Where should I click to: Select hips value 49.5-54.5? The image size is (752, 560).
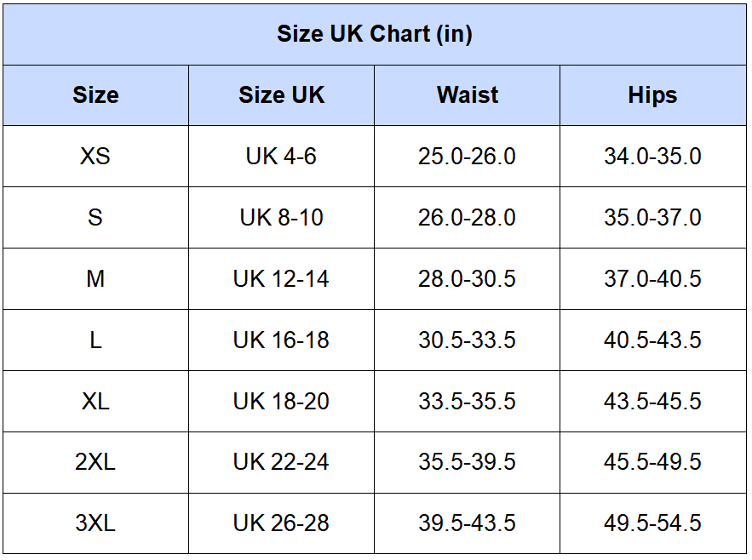click(652, 523)
